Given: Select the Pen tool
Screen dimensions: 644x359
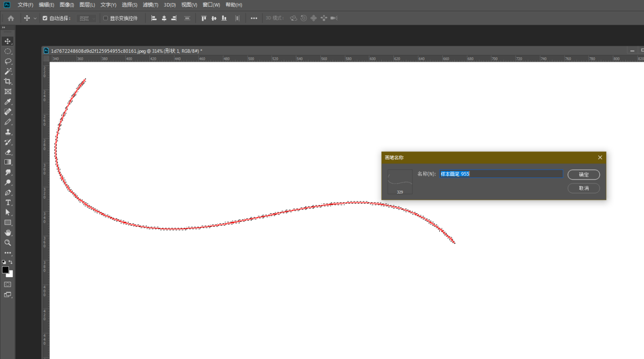Looking at the screenshot, I should point(8,192).
